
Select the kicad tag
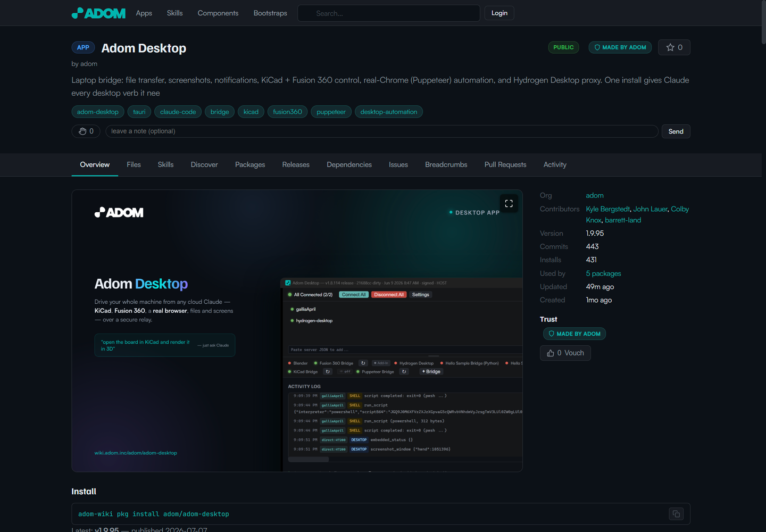pos(251,112)
